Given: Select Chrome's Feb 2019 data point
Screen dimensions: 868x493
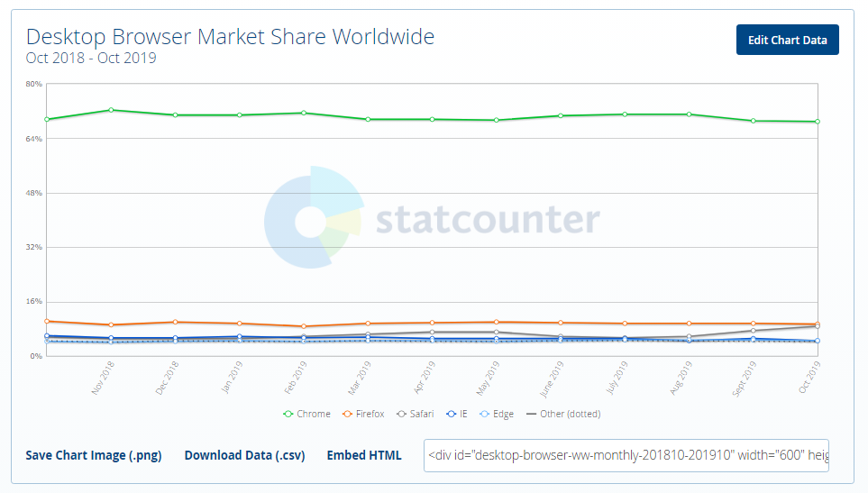Looking at the screenshot, I should [x=304, y=113].
